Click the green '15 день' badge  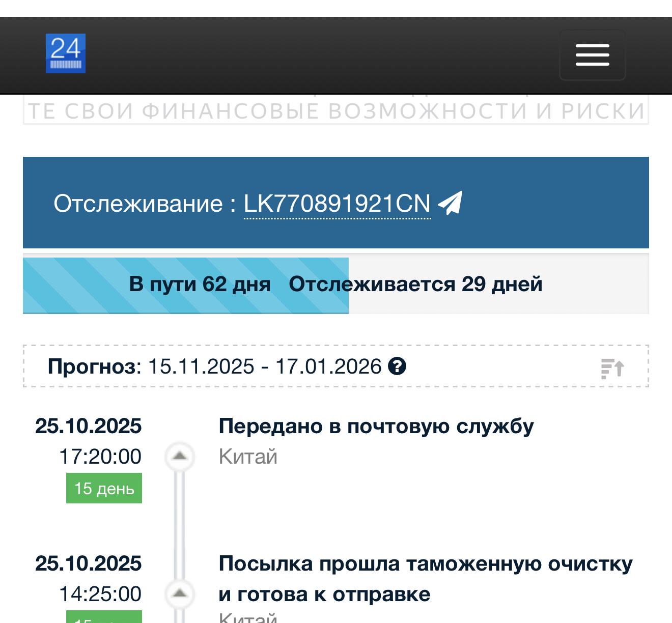pyautogui.click(x=104, y=488)
